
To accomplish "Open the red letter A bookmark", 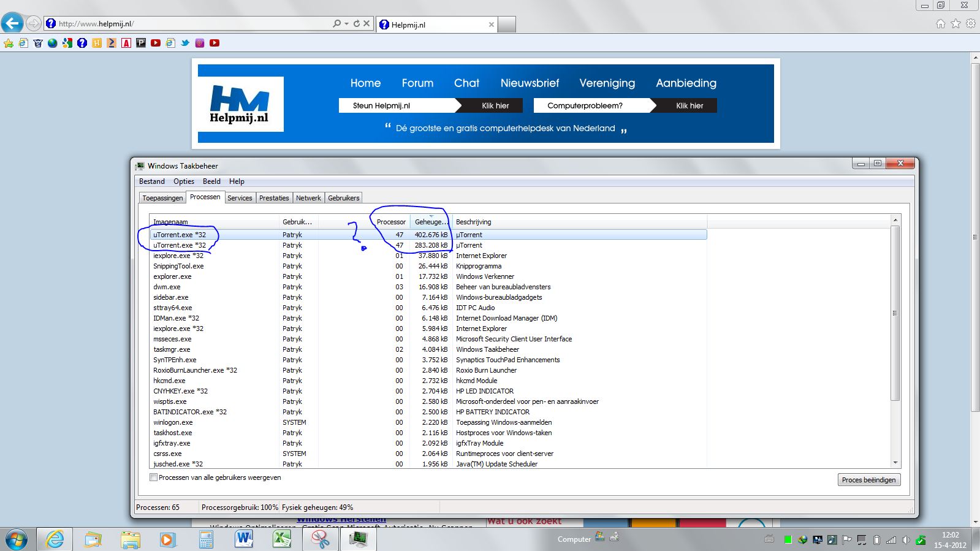I will (126, 43).
